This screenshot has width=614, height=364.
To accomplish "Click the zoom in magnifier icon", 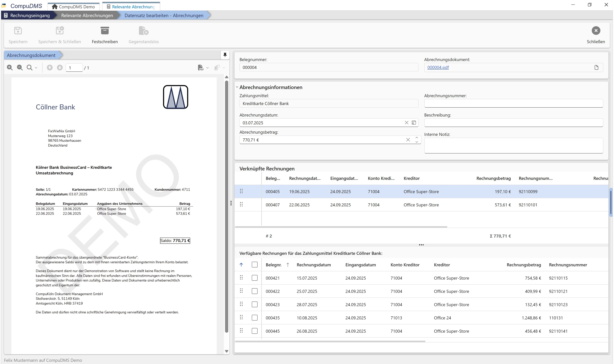I will [10, 67].
